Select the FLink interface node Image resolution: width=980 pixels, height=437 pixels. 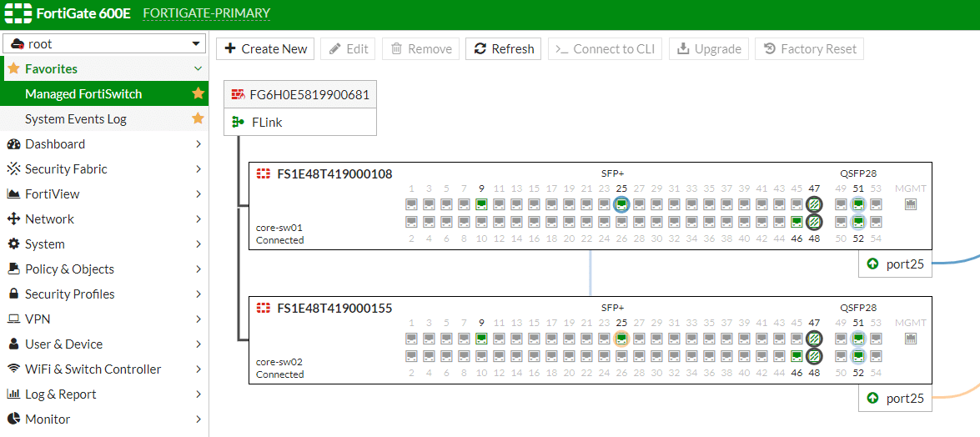pos(300,122)
